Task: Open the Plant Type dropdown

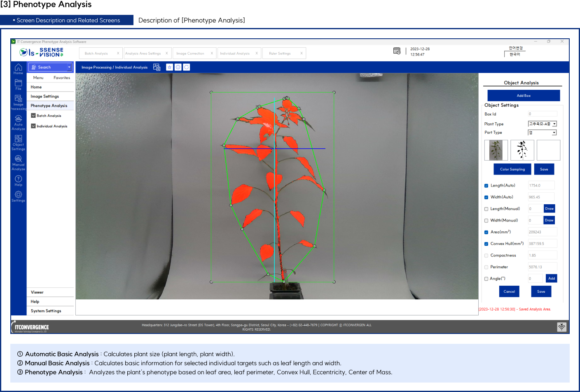Action: coord(554,124)
